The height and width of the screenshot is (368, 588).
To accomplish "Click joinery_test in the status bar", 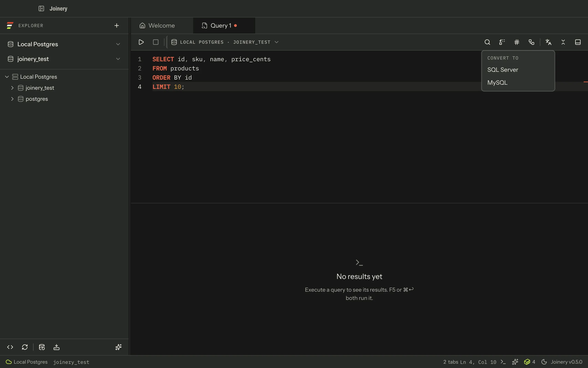I will click(71, 362).
